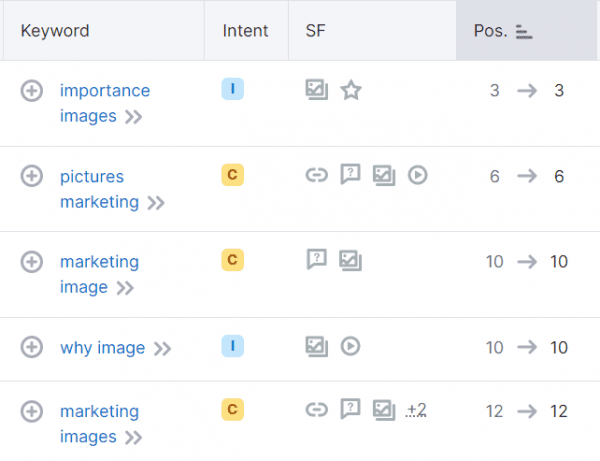Open the 'marketing images' keyword link
The image size is (600, 461).
tap(99, 424)
